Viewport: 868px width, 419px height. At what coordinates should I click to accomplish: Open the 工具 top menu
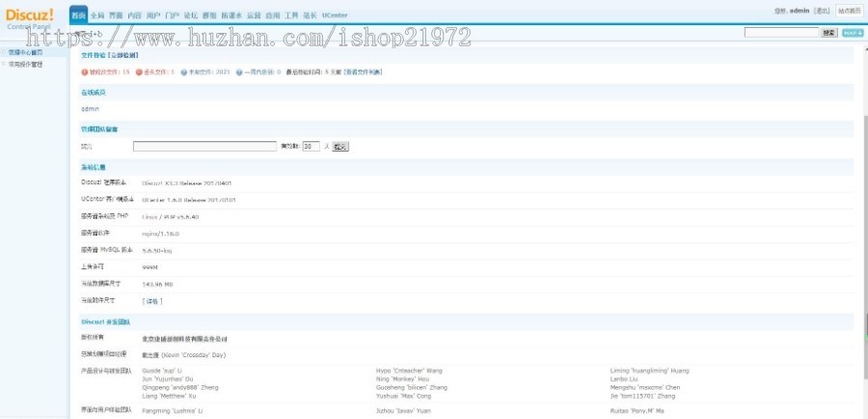pos(291,15)
